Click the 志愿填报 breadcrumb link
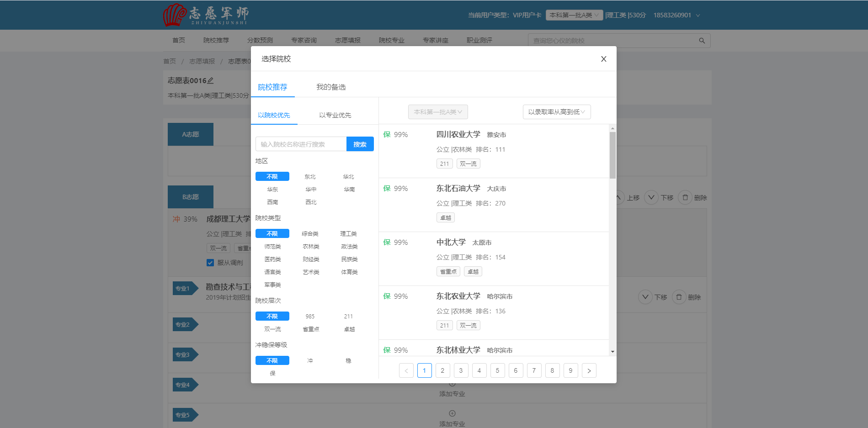 point(202,61)
